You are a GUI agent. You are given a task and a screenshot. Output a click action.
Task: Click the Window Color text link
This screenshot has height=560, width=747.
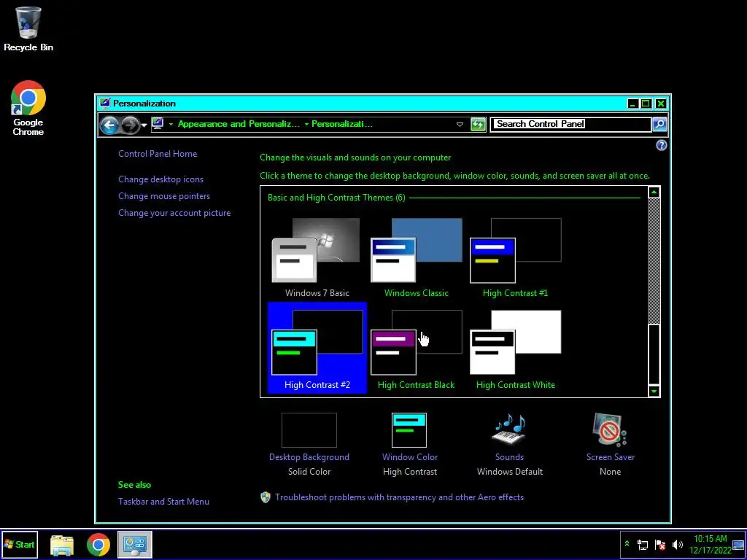click(x=410, y=457)
